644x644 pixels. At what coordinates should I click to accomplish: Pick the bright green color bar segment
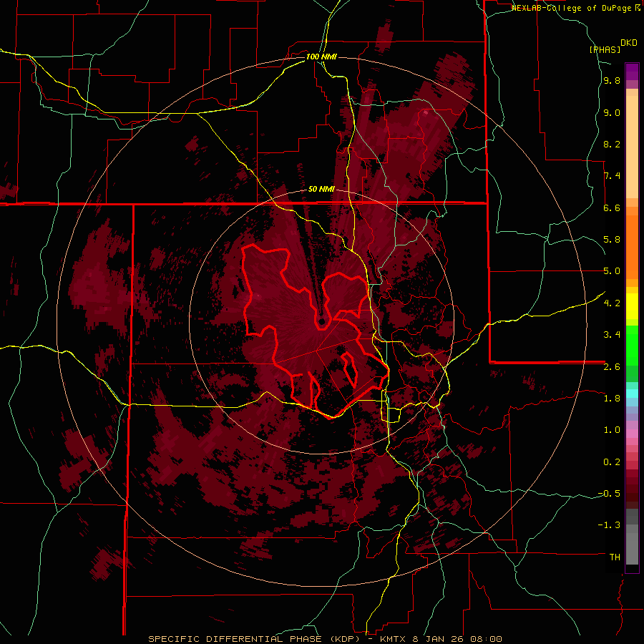click(632, 347)
